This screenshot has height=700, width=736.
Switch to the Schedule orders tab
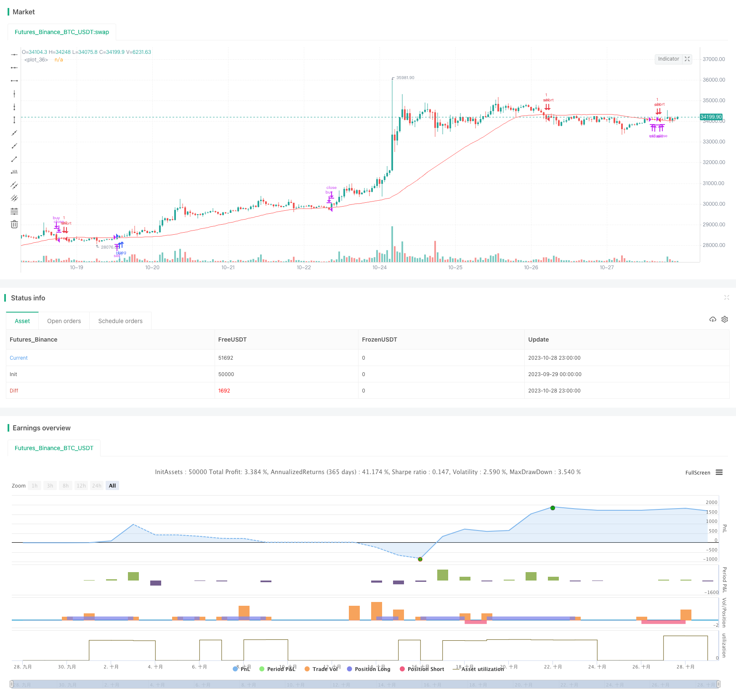(x=120, y=321)
